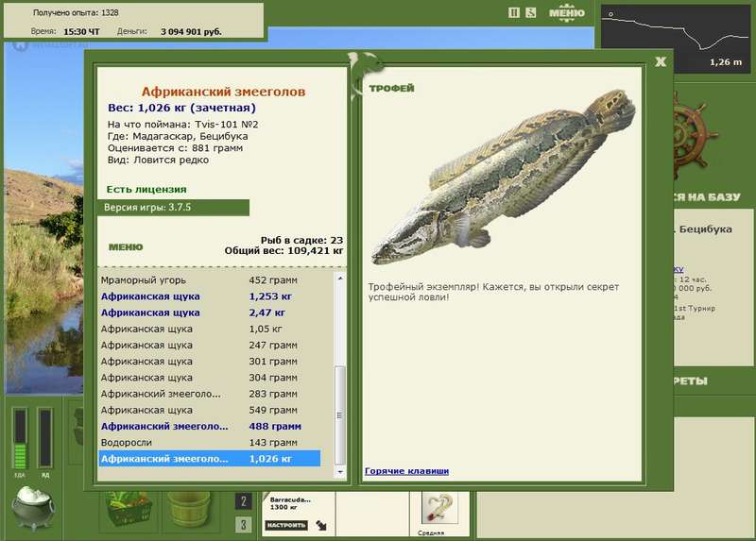This screenshot has width=756, height=541.
Task: Click the hook bait icon above Средняя
Action: [439, 507]
